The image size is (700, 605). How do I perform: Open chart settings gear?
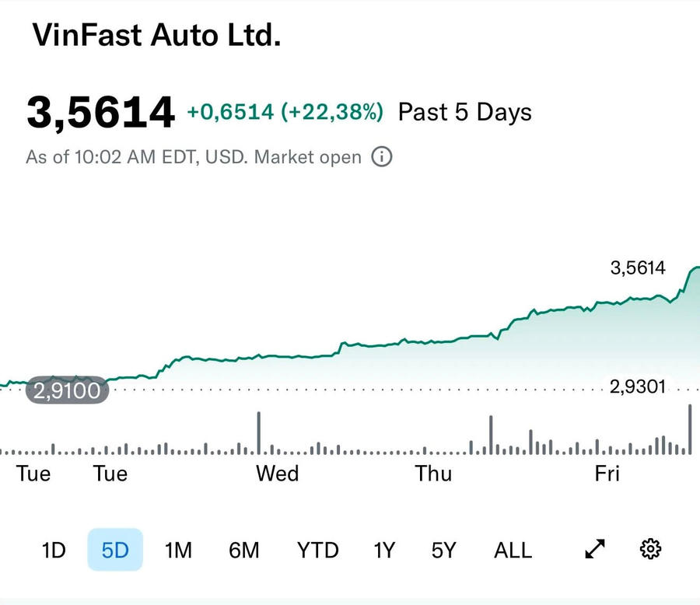coord(650,550)
